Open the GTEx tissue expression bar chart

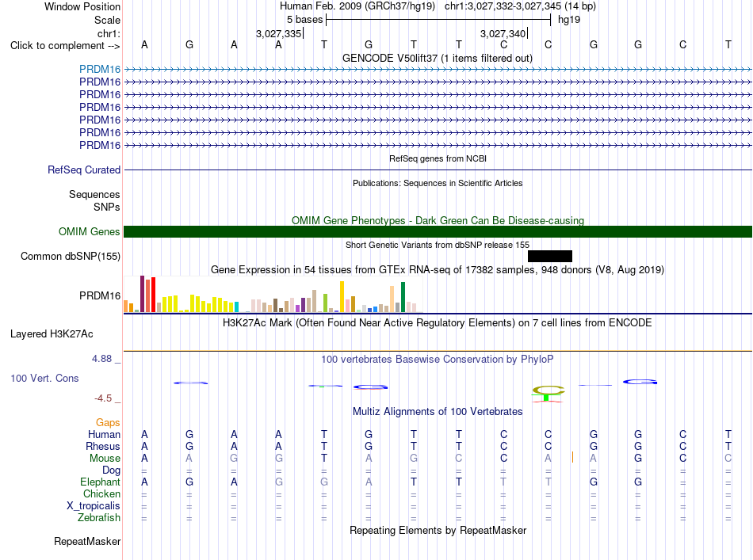pyautogui.click(x=273, y=295)
